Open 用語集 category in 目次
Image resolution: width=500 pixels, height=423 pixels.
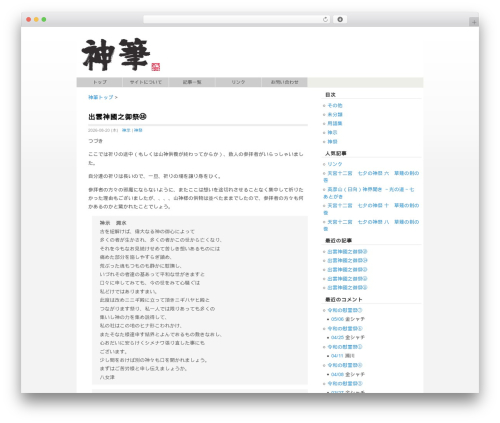coord(335,123)
